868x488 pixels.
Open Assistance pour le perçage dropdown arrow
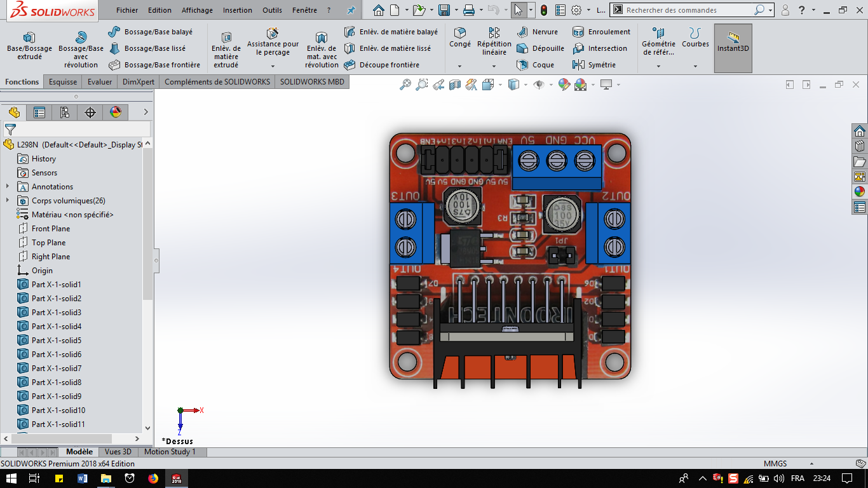click(x=273, y=66)
